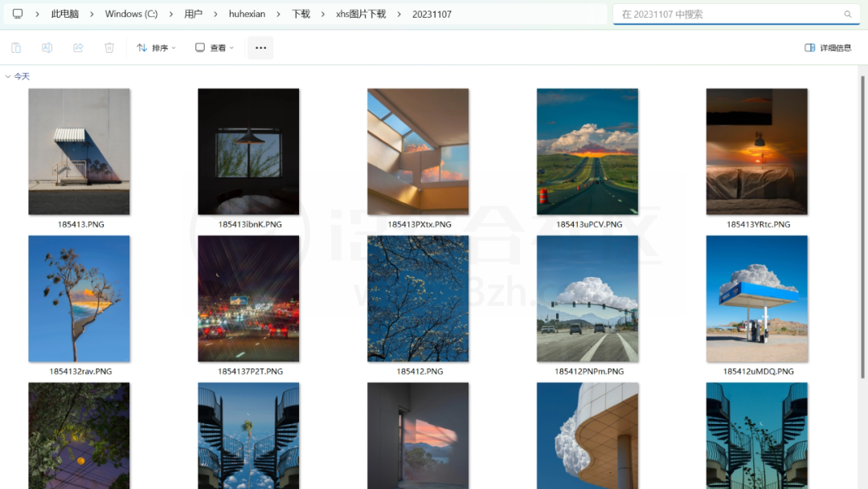Go to huhexian folder in address bar
The image size is (868, 489).
click(x=247, y=14)
